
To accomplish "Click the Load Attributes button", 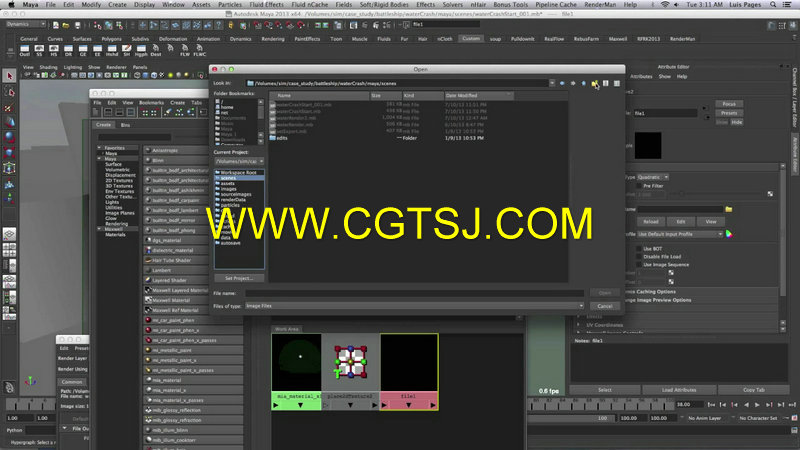I will pyautogui.click(x=679, y=390).
